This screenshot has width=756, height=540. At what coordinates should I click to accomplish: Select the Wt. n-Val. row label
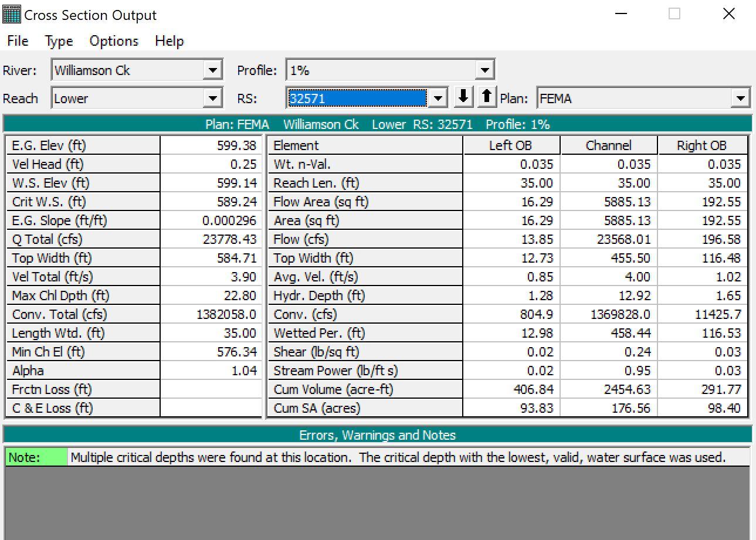[x=365, y=164]
